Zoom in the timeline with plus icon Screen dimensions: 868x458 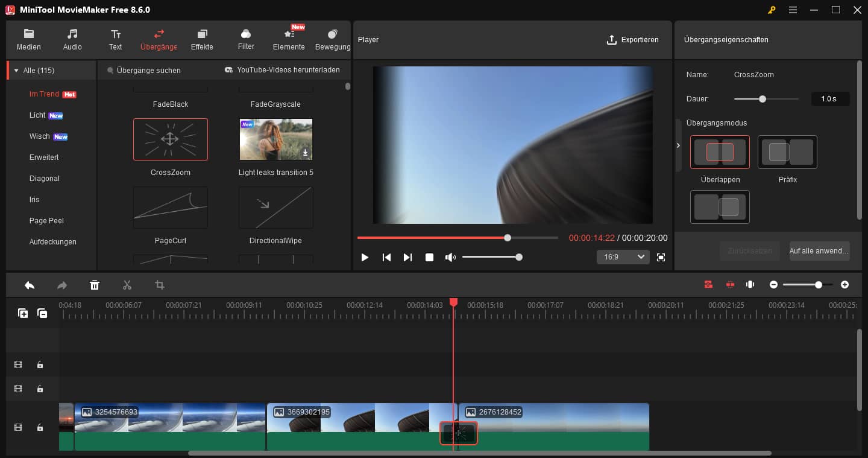click(x=844, y=285)
